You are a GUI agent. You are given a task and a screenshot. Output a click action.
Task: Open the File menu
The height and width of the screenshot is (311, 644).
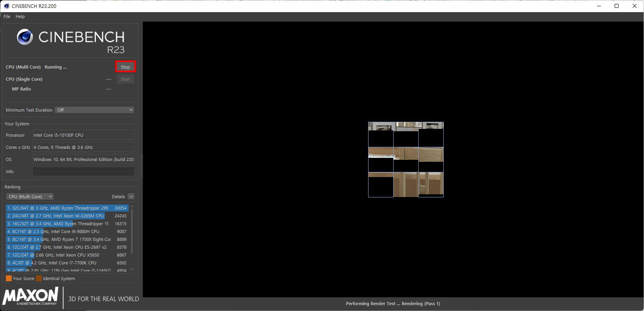(x=7, y=16)
